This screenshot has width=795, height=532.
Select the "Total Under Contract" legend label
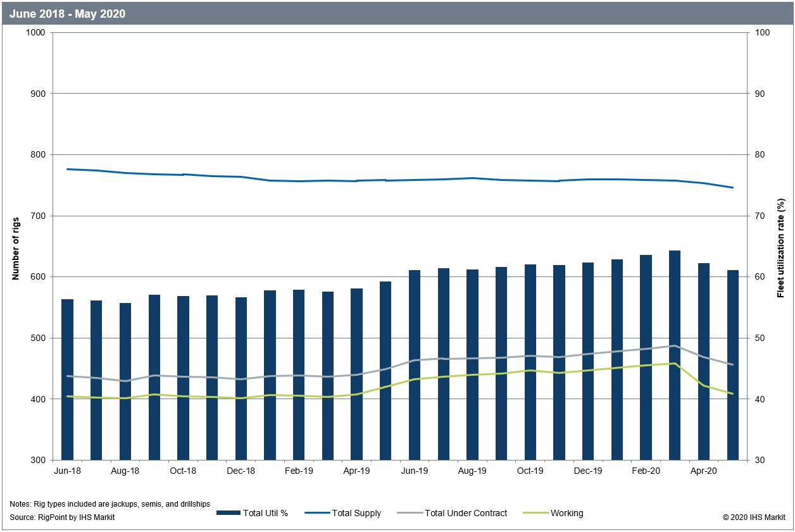coord(466,513)
